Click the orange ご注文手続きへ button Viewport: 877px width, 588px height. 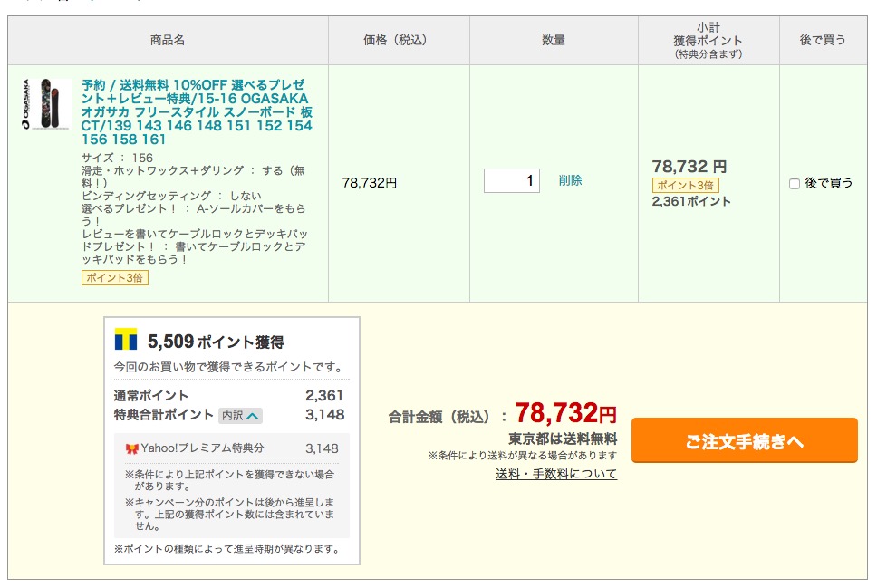(x=745, y=440)
